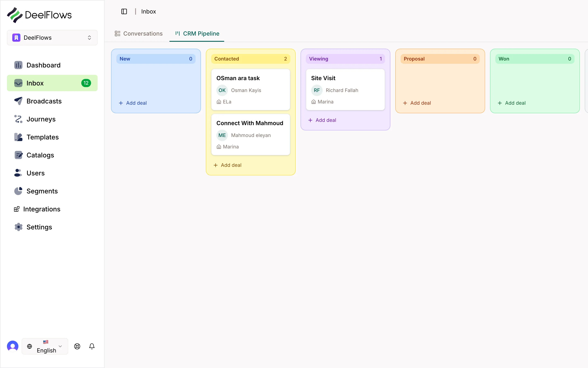The image size is (588, 368).
Task: Open Journeys in the sidebar
Action: (x=52, y=119)
